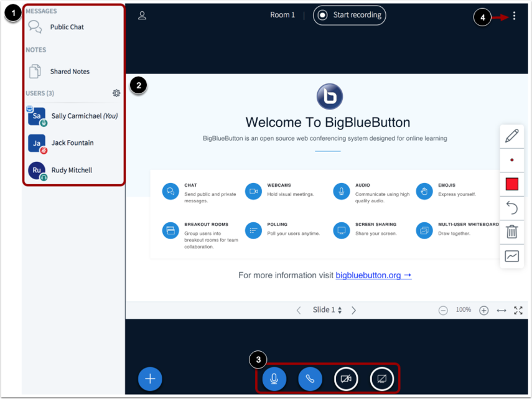Fit presentation to width
Image resolution: width=532 pixels, height=399 pixels.
[x=502, y=310]
